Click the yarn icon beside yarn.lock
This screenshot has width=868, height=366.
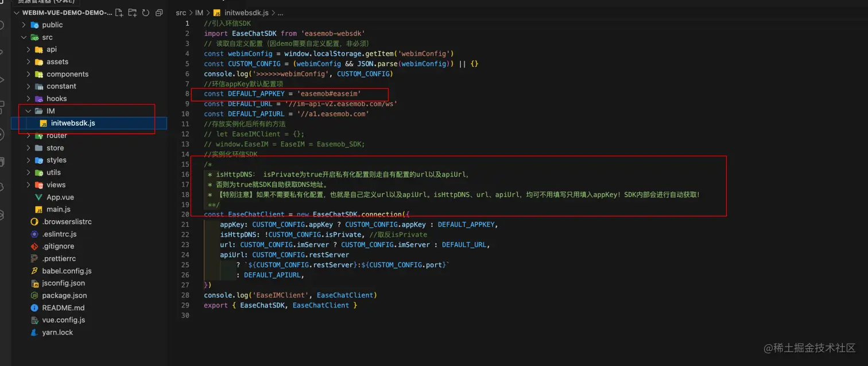[x=34, y=333]
